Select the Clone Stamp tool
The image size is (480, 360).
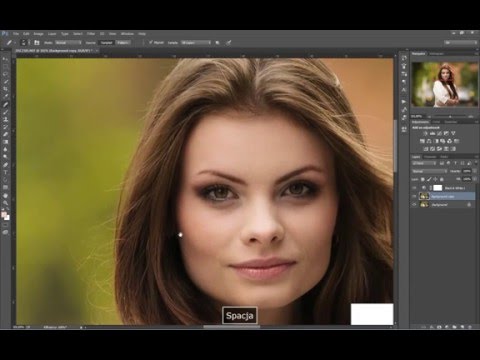5,119
